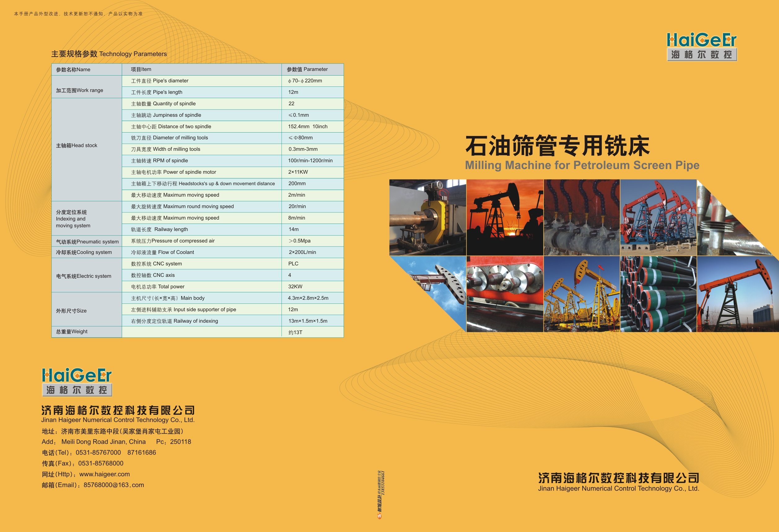
Task: Click the 'Maximum round moving speed' item
Action: point(202,206)
